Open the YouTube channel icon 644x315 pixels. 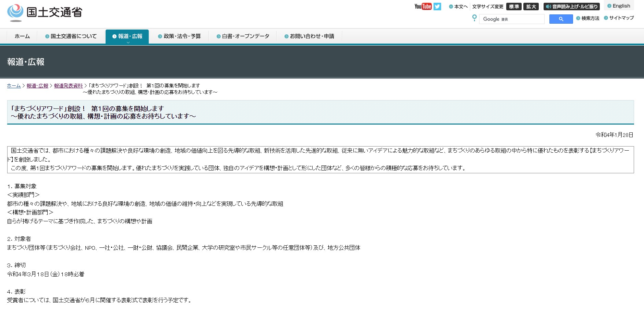click(x=423, y=7)
